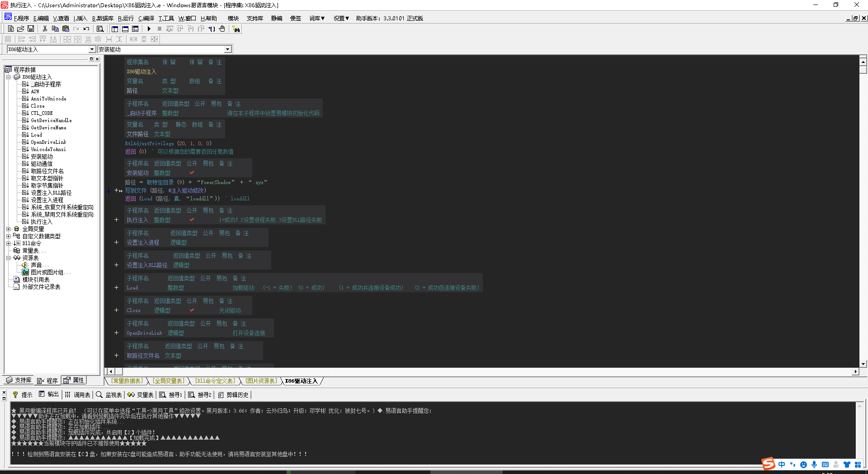
Task: Toggle the 公开 check on 执行注入 row
Action: click(x=192, y=220)
